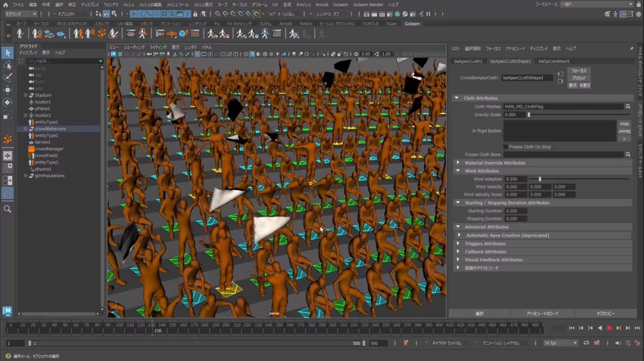Viewport: 644px width, 361px height.
Task: Open the Golaem population tool orange dots icon
Action: pos(101,33)
